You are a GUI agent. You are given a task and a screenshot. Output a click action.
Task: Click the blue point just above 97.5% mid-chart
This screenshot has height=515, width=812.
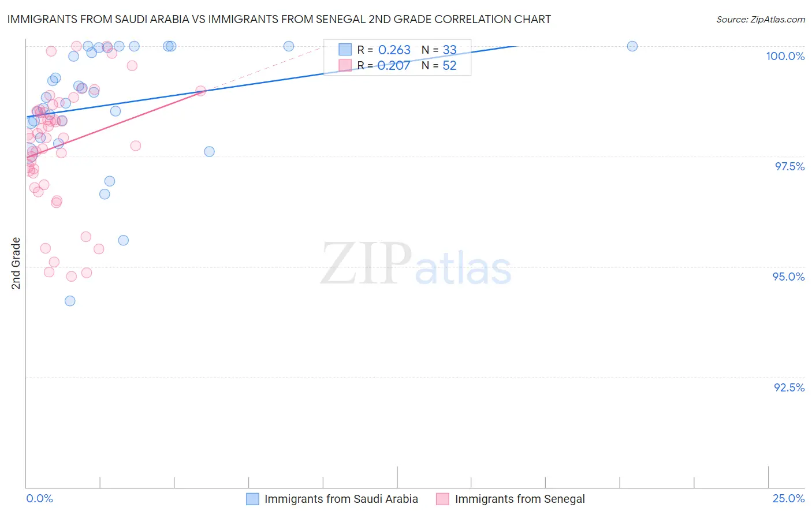209,151
